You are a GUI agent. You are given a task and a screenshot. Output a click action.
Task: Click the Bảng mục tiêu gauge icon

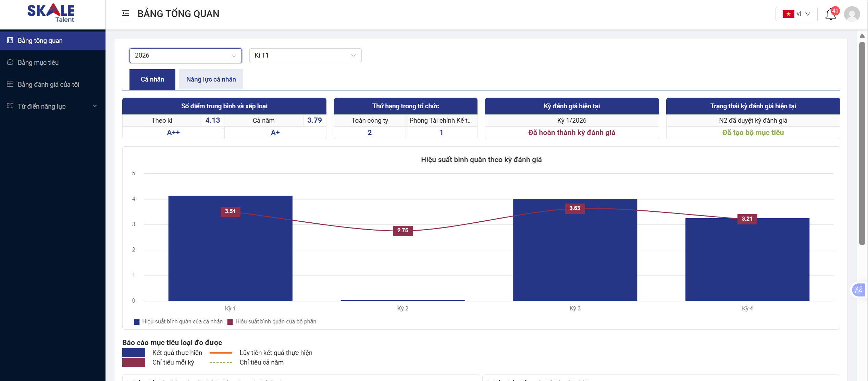[x=10, y=62]
